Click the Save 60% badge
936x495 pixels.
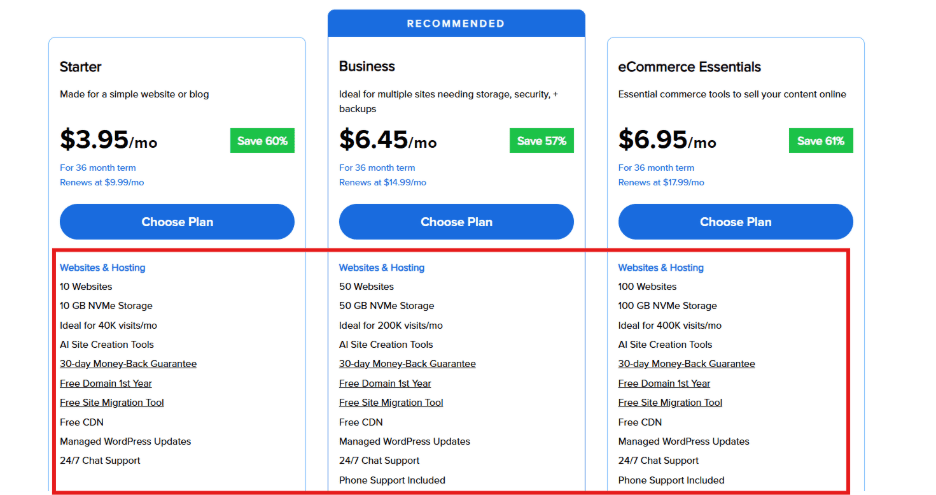tap(262, 140)
